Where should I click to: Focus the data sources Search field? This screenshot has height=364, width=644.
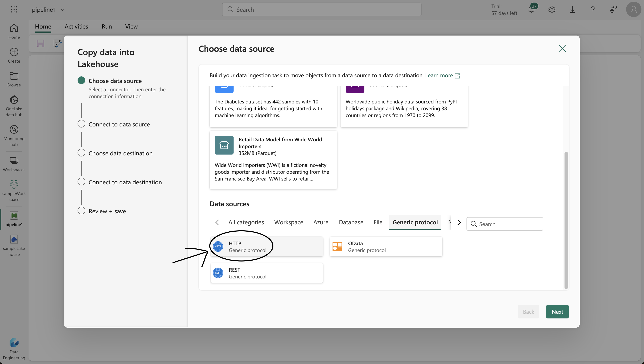point(505,224)
